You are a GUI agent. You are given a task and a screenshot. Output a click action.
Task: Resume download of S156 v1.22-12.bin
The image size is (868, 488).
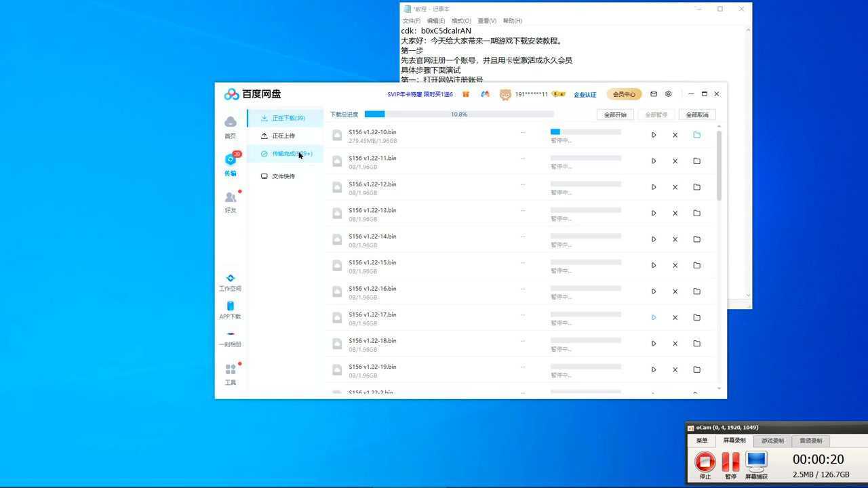[x=654, y=187]
